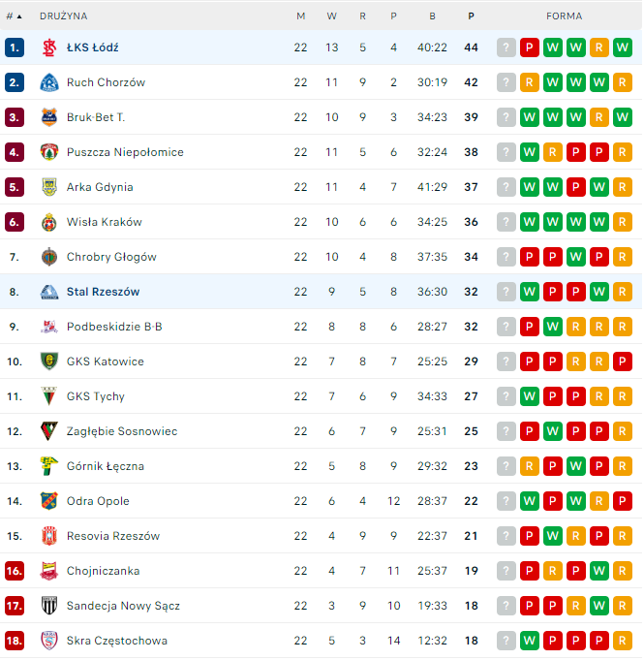Click the Odra Opole team logo
644x660 pixels.
point(49,501)
